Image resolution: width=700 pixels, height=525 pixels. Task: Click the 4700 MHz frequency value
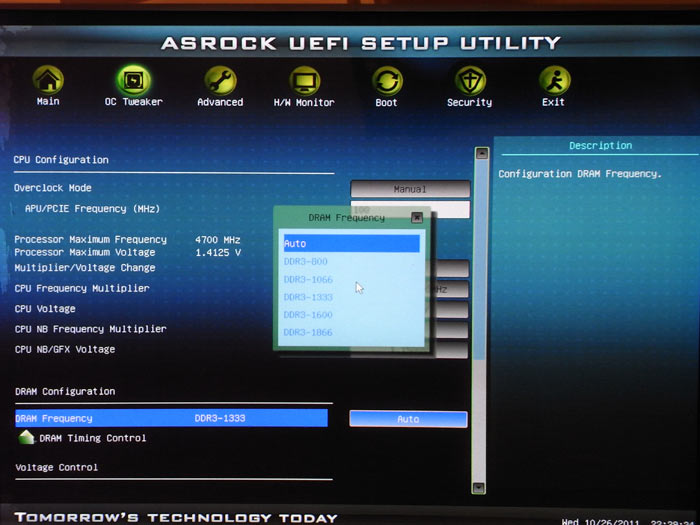click(218, 240)
